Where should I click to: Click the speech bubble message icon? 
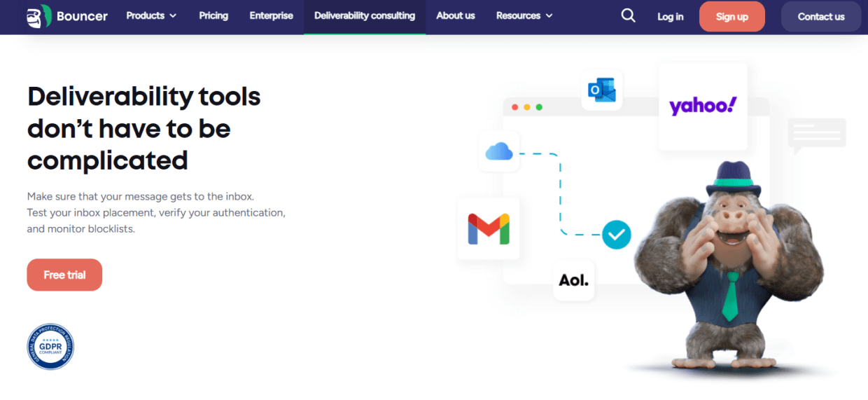click(x=817, y=135)
